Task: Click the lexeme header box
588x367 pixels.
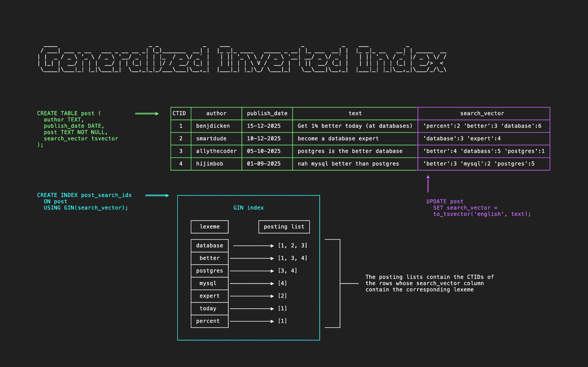Action: point(210,227)
